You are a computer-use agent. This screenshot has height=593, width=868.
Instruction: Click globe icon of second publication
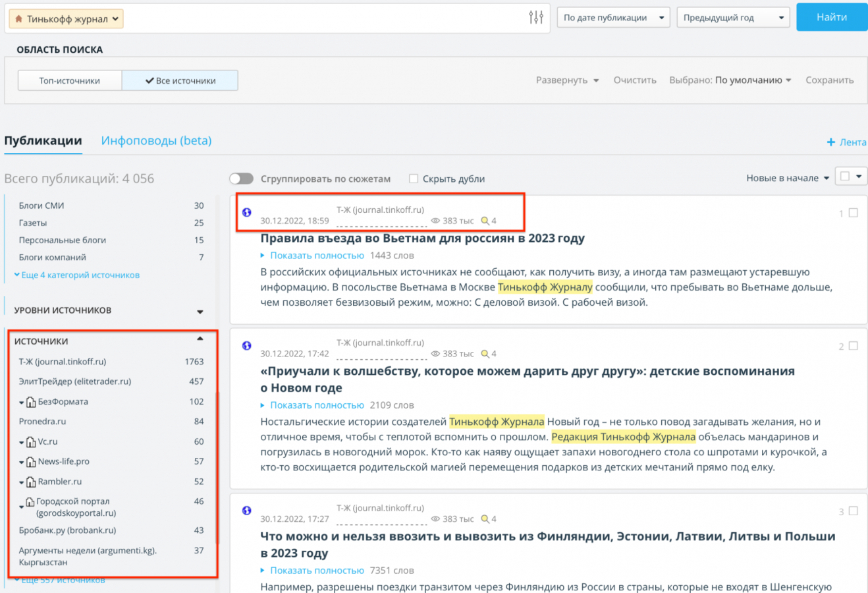[x=246, y=345]
